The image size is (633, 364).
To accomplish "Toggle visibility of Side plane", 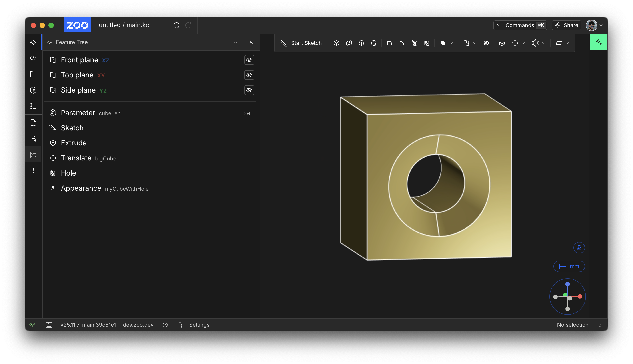I will 249,90.
